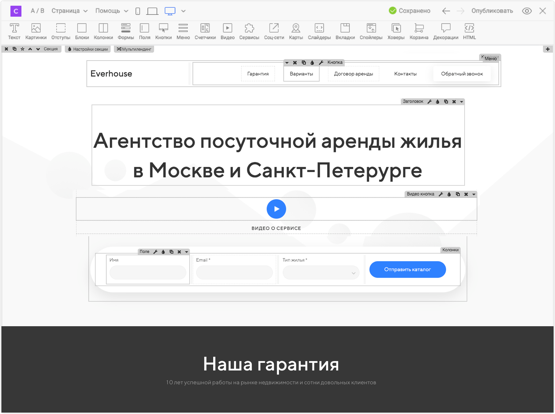Click Гарантия in site menu
The image size is (555, 414).
pyautogui.click(x=258, y=74)
